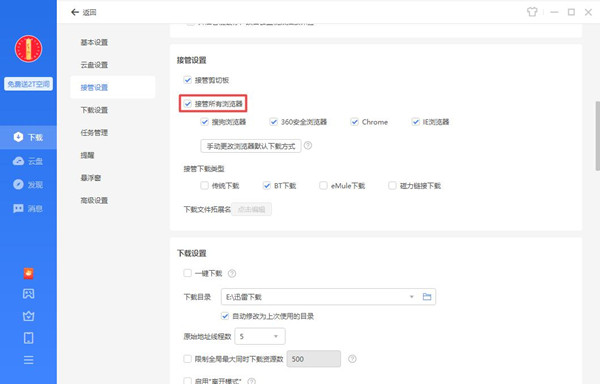The width and height of the screenshot is (600, 384).
Task: Click help icon beside the 500 limit field
Action: [x=352, y=359]
